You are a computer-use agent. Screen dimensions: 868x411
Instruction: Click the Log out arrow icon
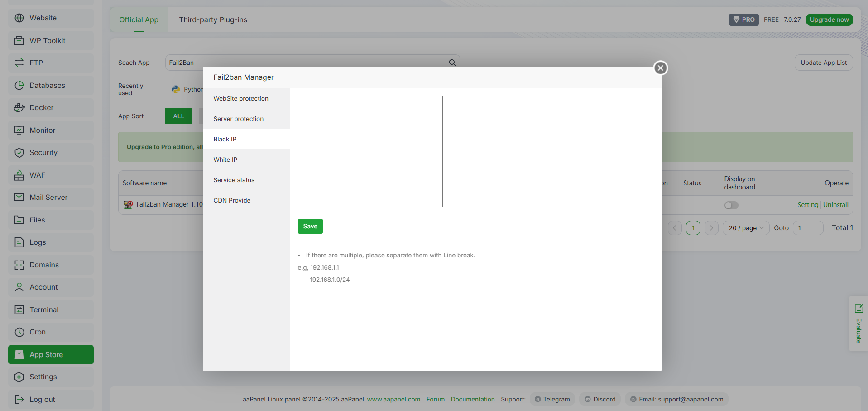click(x=19, y=399)
